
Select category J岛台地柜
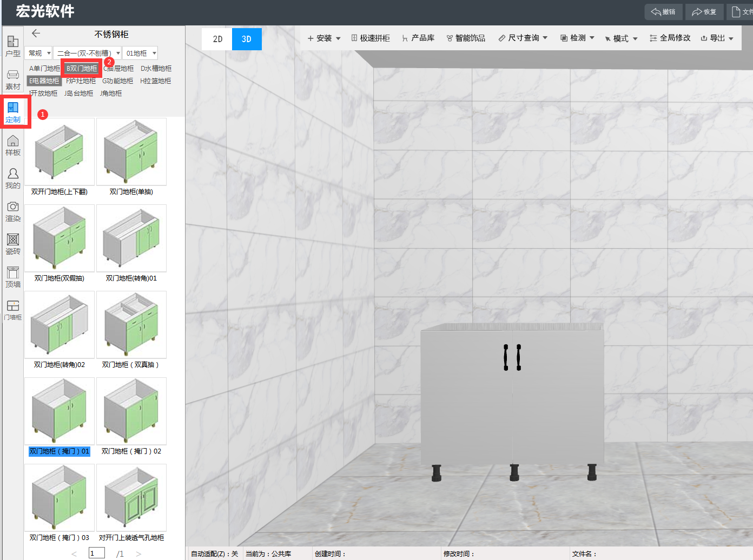pyautogui.click(x=78, y=94)
